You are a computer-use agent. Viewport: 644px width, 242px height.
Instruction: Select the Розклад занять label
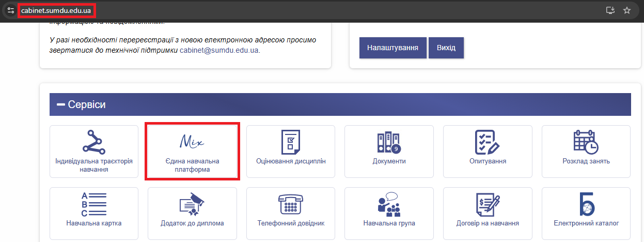pos(586,161)
